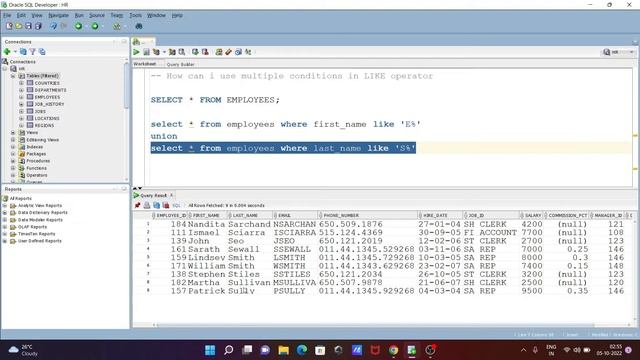This screenshot has height=360, width=640.
Task: Click the Undo arrow icon in main toolbar
Action: click(x=53, y=26)
